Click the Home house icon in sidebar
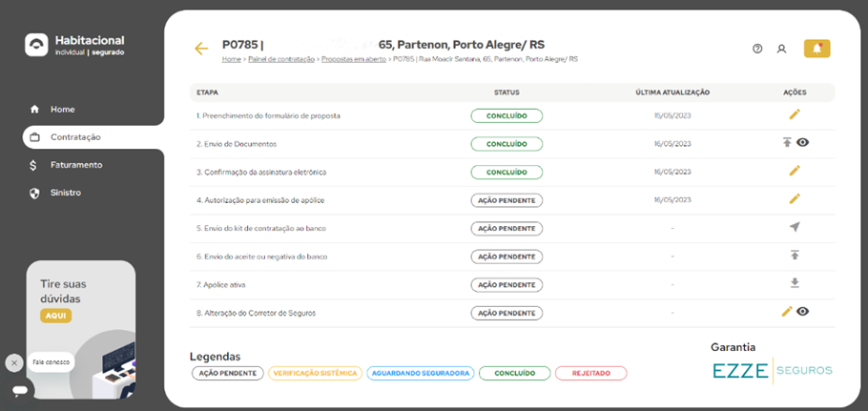Viewport: 868px width, 411px height. tap(34, 110)
